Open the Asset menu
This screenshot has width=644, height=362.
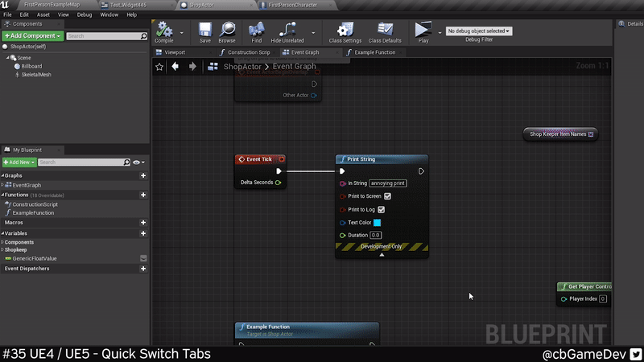click(43, 14)
